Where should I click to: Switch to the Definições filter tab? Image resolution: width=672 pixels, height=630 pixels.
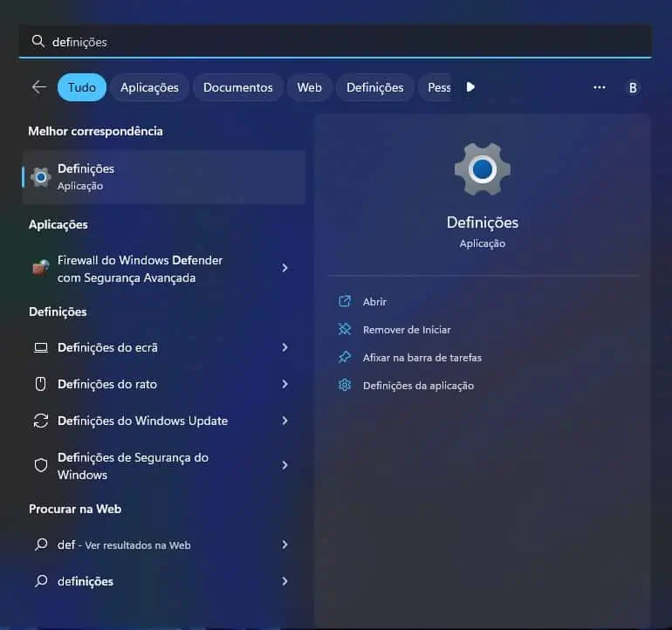point(375,87)
